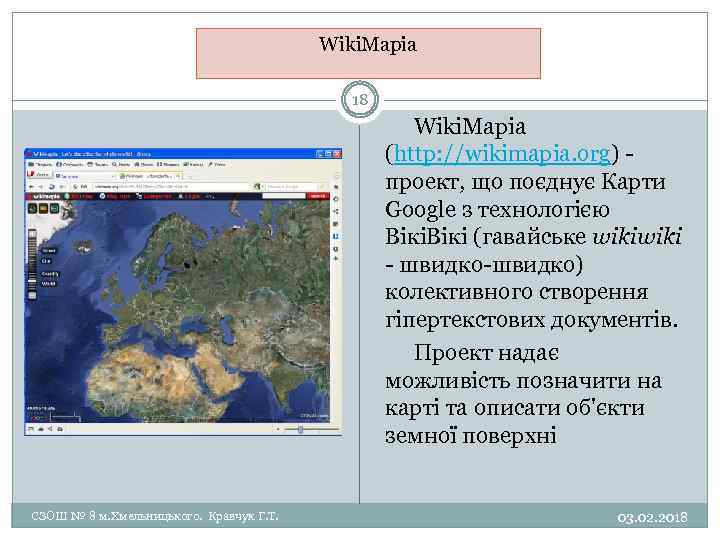Viewport: 720px width, 540px height.
Task: Click the camera icon in Opera status bar
Action: point(60,429)
